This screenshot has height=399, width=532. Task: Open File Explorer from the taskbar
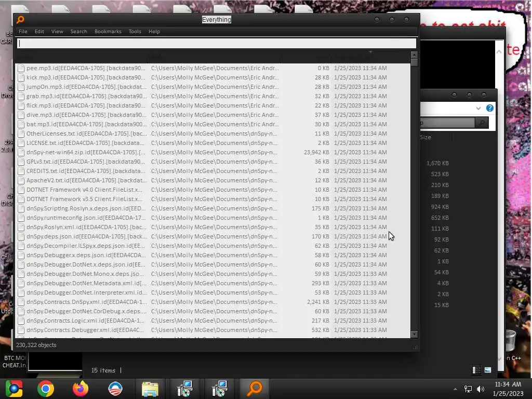(x=150, y=389)
